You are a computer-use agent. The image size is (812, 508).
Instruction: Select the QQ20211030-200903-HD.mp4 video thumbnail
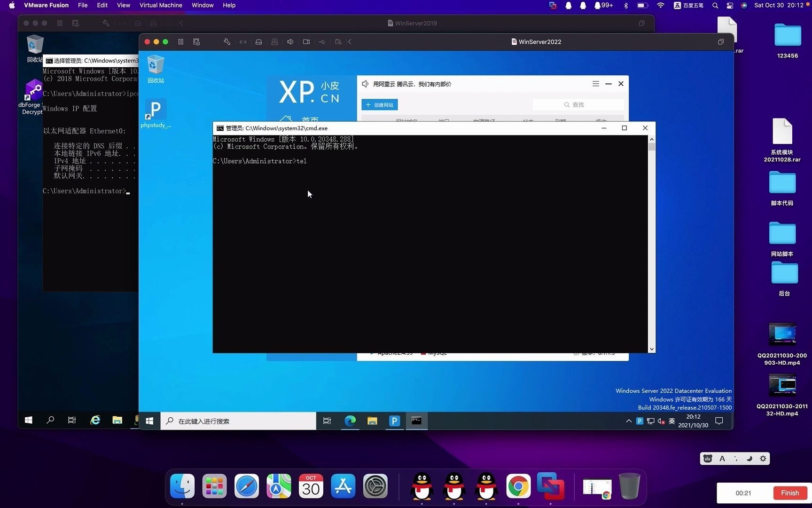pyautogui.click(x=782, y=334)
